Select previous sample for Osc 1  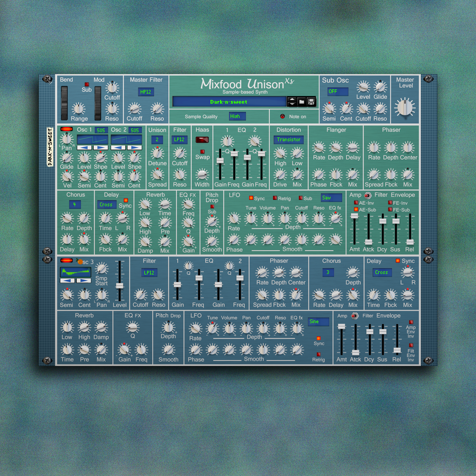[85, 148]
